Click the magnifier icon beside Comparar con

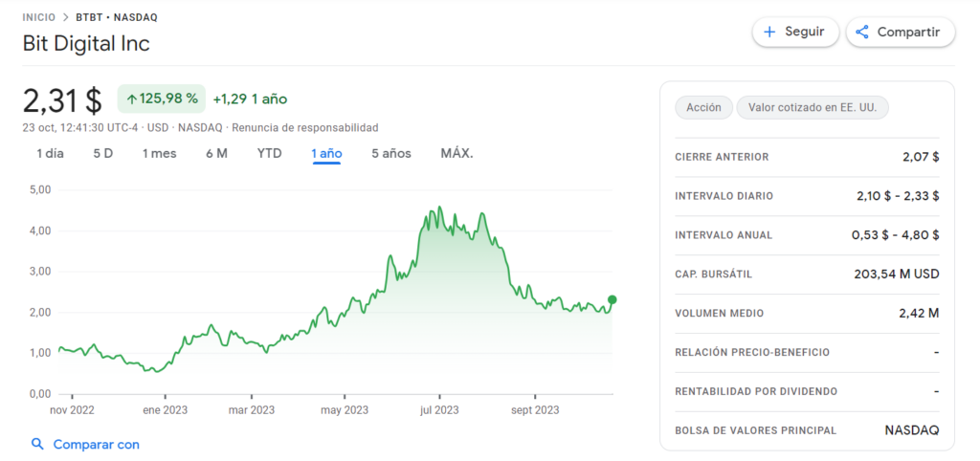[x=37, y=444]
